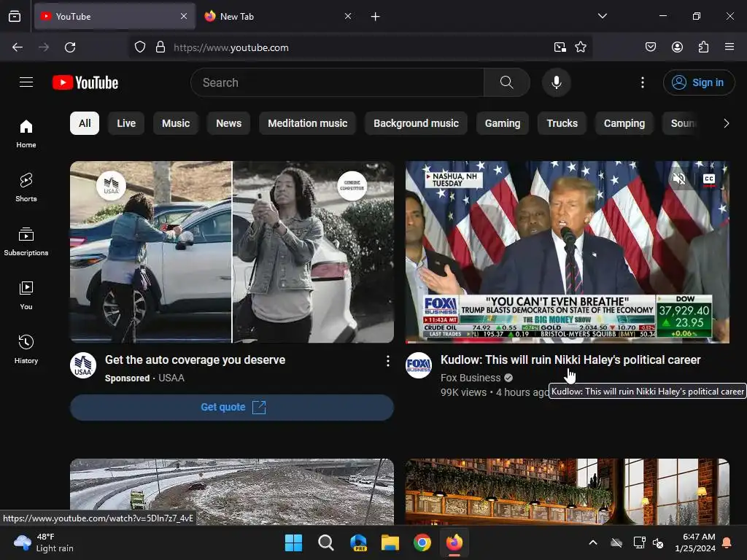Open Firefox View icon at tab strip

[x=15, y=16]
